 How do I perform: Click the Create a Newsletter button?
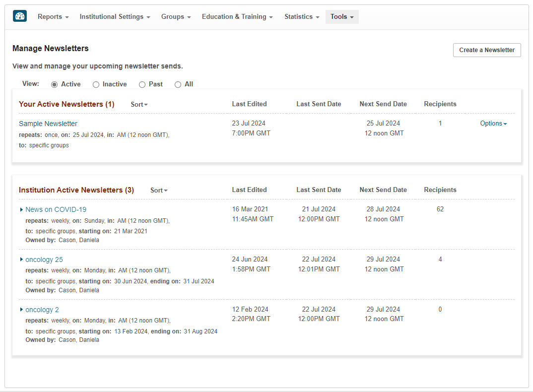pos(487,50)
